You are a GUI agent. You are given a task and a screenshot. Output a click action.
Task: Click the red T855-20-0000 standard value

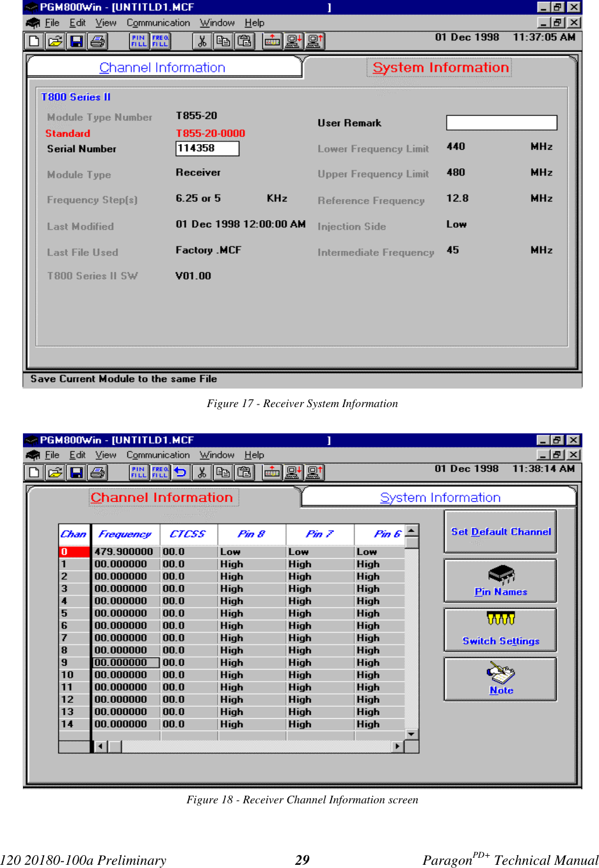pos(211,133)
